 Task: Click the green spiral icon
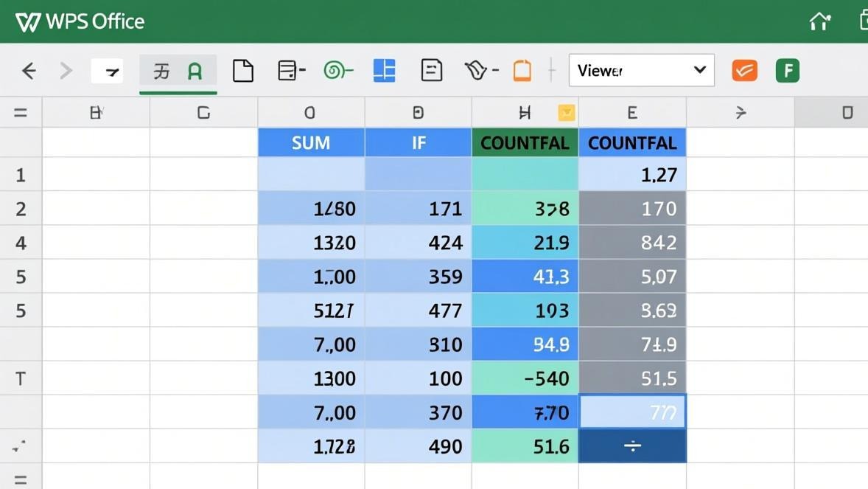(x=337, y=71)
